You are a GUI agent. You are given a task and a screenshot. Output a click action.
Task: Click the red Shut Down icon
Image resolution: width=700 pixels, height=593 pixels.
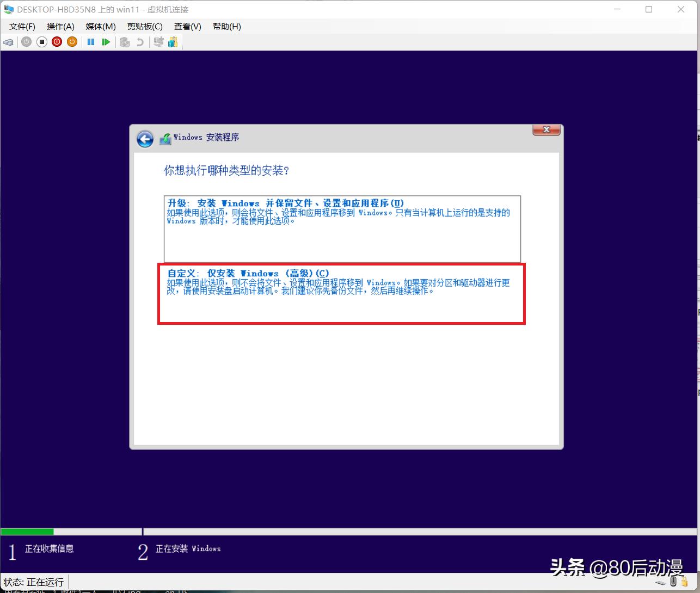click(x=57, y=42)
